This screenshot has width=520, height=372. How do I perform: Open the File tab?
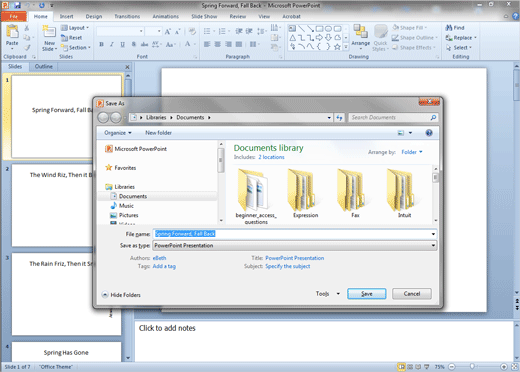14,16
